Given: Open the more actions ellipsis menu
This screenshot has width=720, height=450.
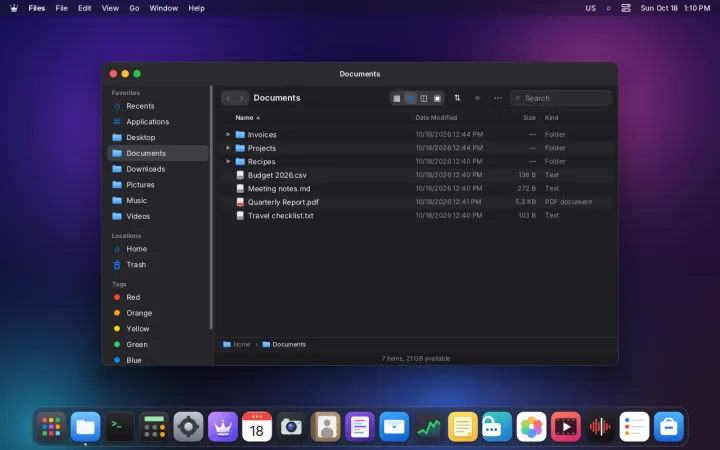Looking at the screenshot, I should point(498,98).
